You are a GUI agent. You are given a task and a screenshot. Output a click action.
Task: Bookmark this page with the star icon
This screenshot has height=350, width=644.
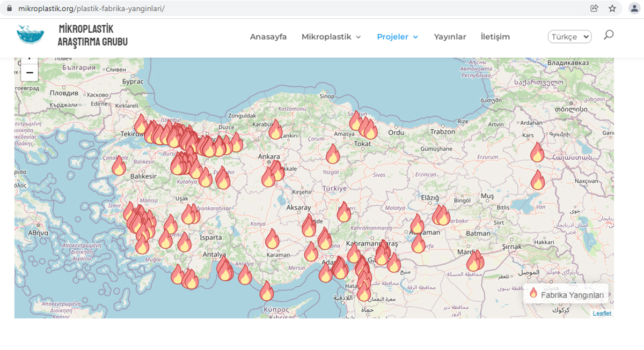pos(612,9)
